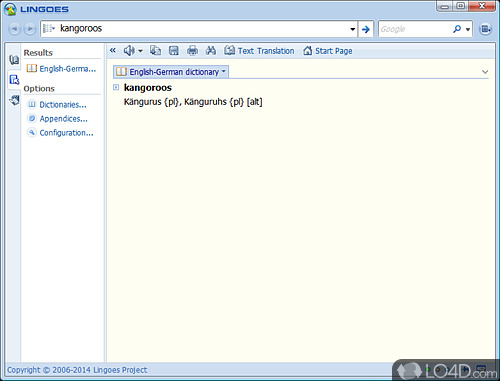Click the Results section heading
Screen dimensions: 500x381
pyautogui.click(x=38, y=53)
